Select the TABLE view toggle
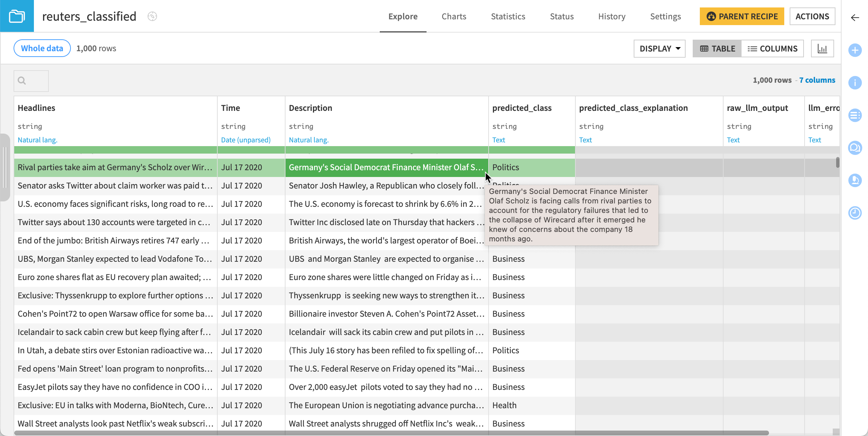 pos(717,48)
